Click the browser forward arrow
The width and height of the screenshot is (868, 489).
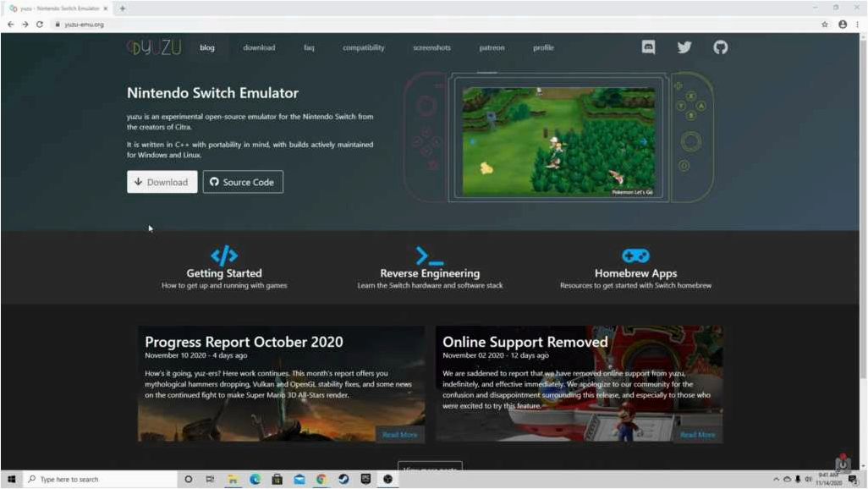click(25, 25)
